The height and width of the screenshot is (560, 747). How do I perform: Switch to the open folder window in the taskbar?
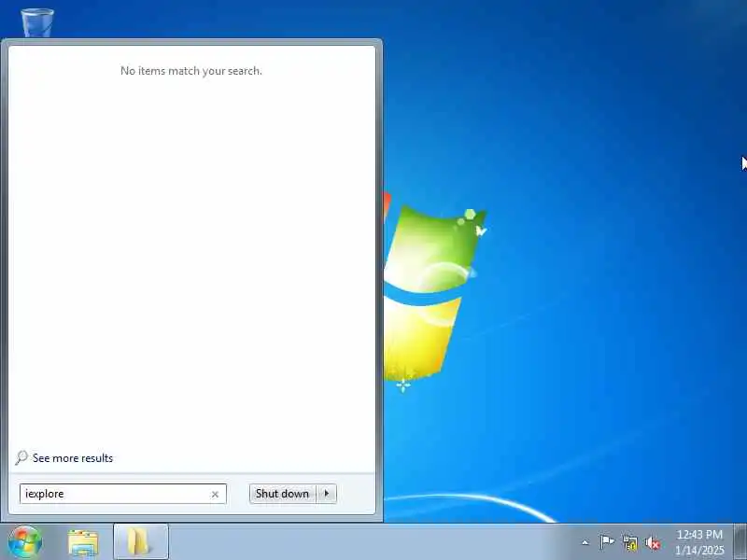click(x=141, y=542)
